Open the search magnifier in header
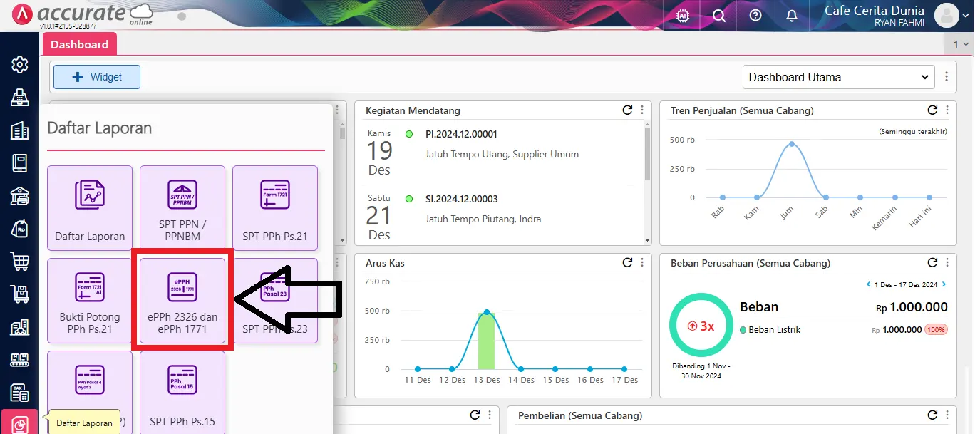 [x=719, y=16]
